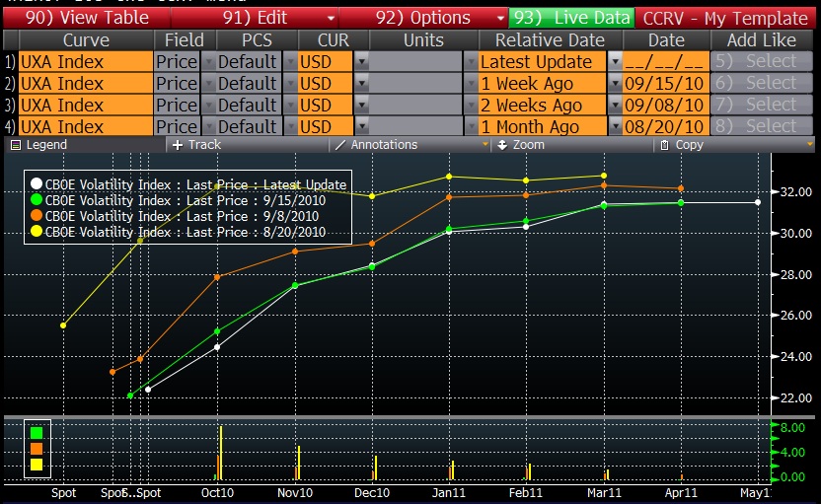Click the 5) Select button

[762, 61]
